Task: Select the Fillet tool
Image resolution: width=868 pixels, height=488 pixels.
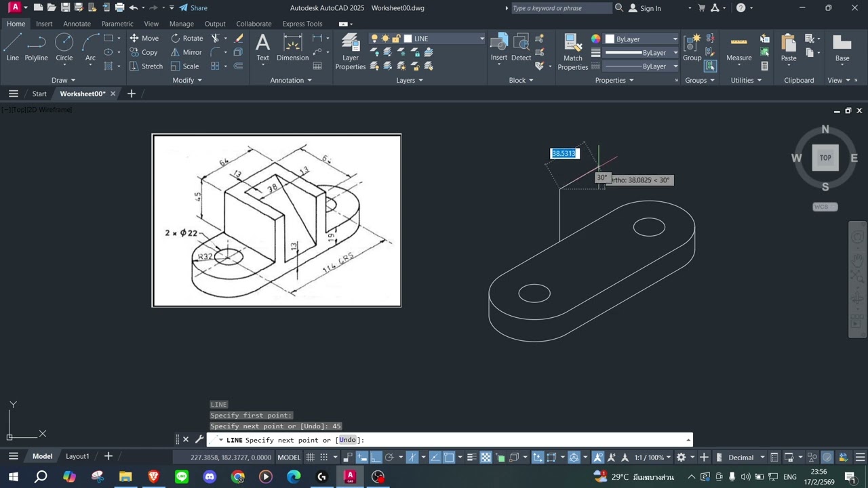Action: coord(216,52)
